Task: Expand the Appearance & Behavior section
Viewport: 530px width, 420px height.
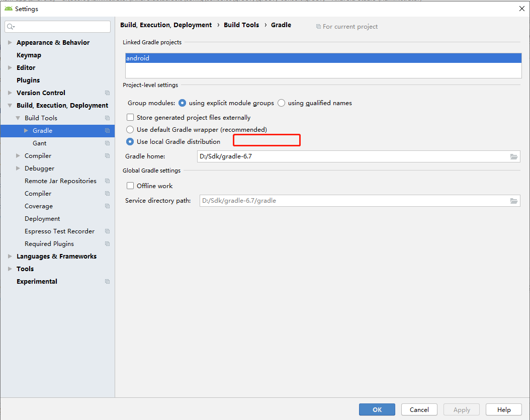Action: point(10,42)
